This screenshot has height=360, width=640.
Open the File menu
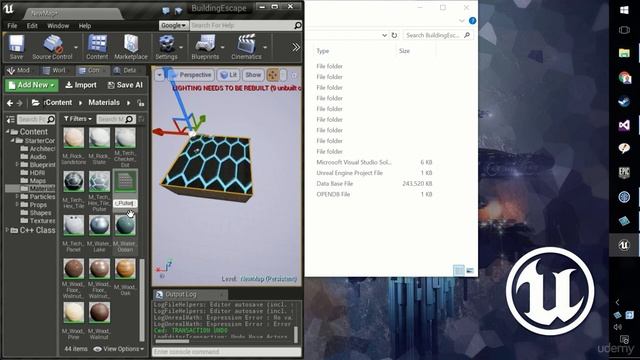12,26
